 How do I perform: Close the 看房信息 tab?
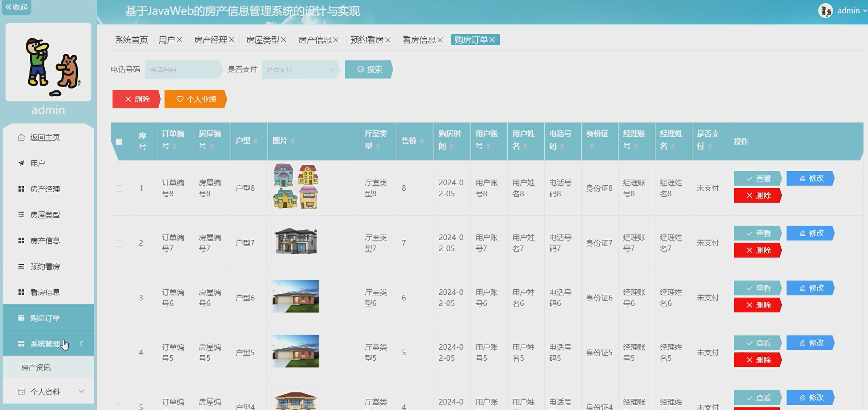[x=440, y=40]
